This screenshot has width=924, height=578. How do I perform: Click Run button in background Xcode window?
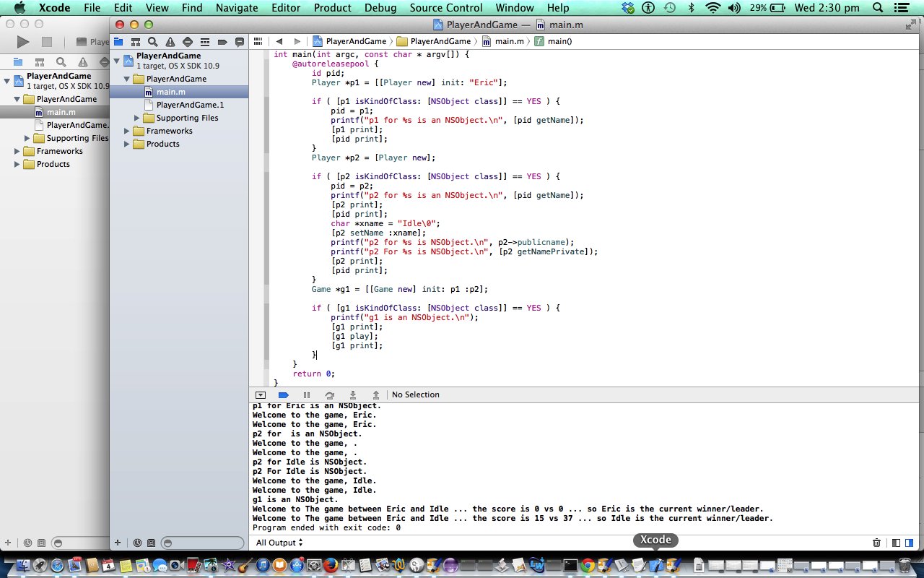pos(23,42)
